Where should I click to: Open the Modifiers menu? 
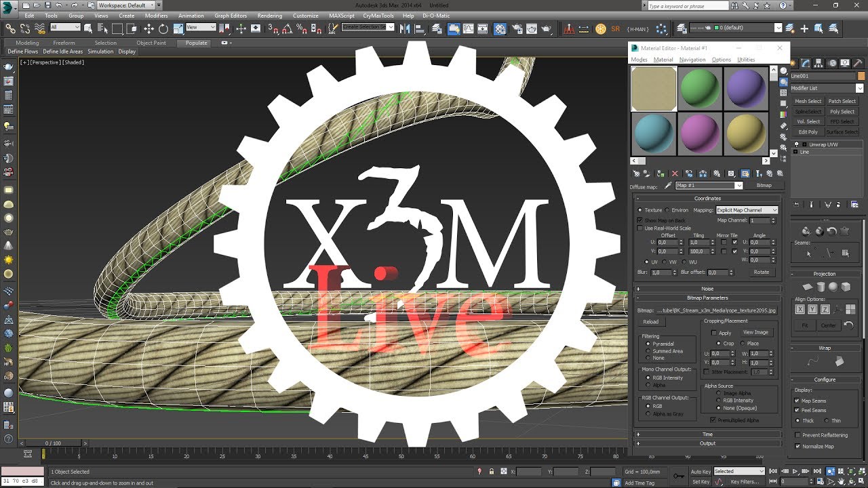157,16
